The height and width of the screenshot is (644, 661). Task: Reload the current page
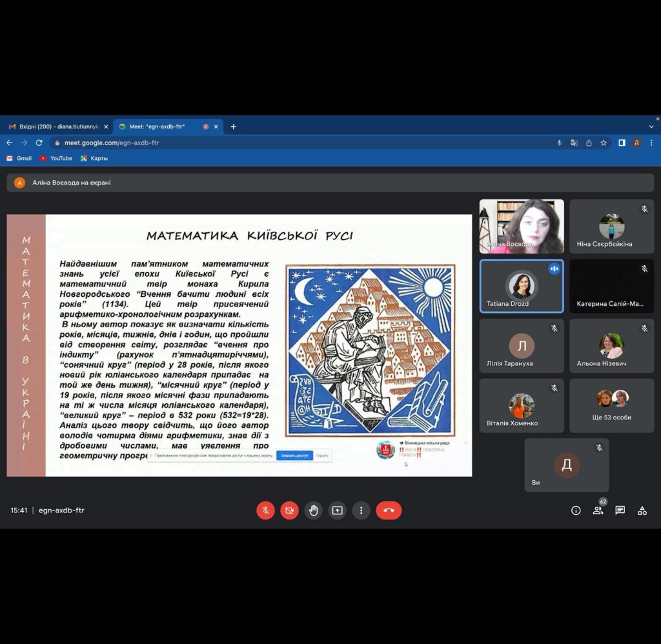click(39, 143)
